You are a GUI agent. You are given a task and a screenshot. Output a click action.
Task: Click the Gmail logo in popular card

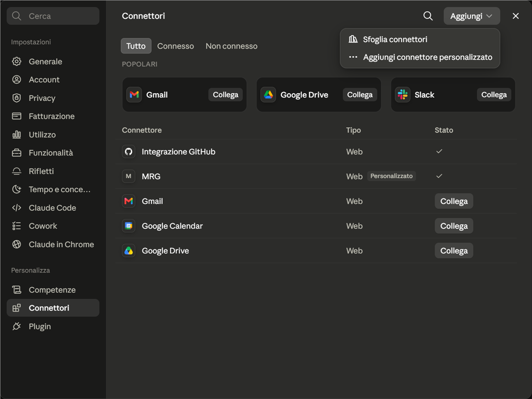[x=134, y=95]
